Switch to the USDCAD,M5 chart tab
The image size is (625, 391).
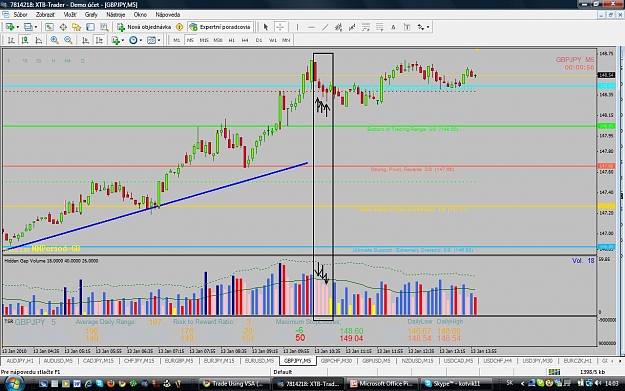(x=458, y=361)
